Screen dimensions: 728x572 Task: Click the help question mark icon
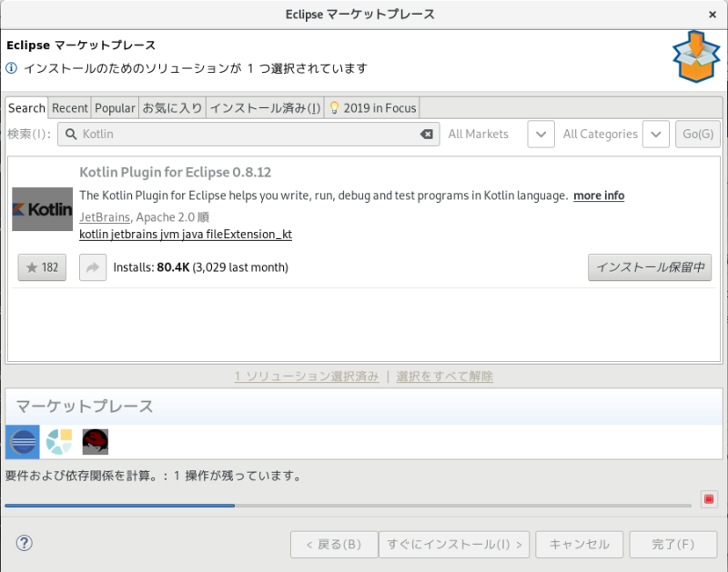(25, 543)
